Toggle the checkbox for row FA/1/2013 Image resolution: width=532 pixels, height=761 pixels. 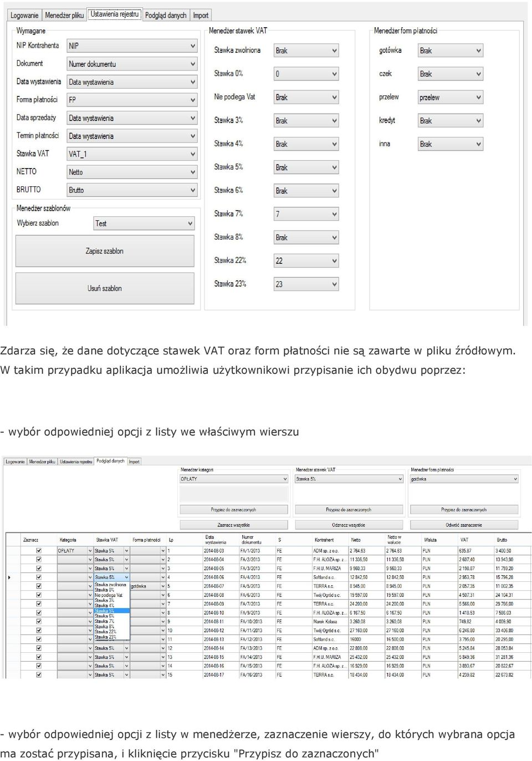click(39, 551)
